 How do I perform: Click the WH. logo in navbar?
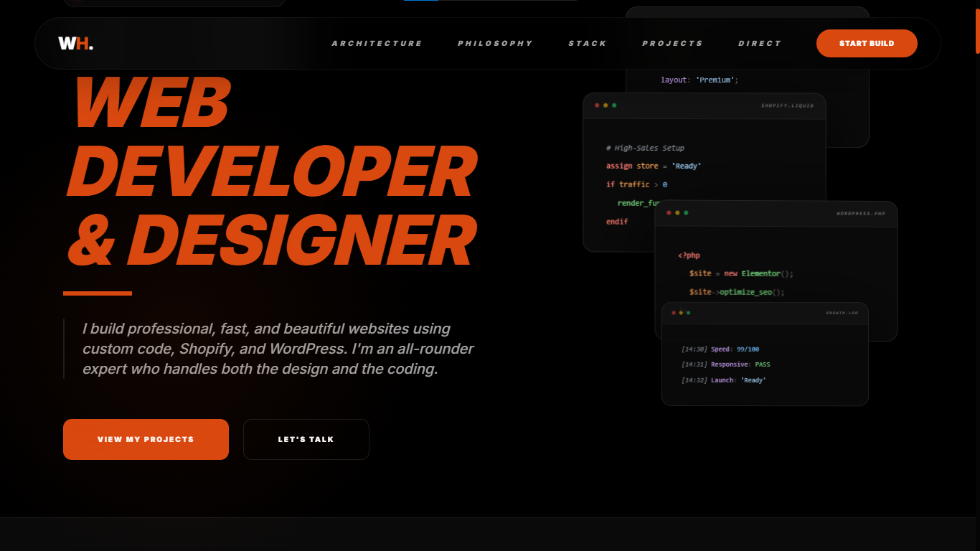pyautogui.click(x=76, y=43)
